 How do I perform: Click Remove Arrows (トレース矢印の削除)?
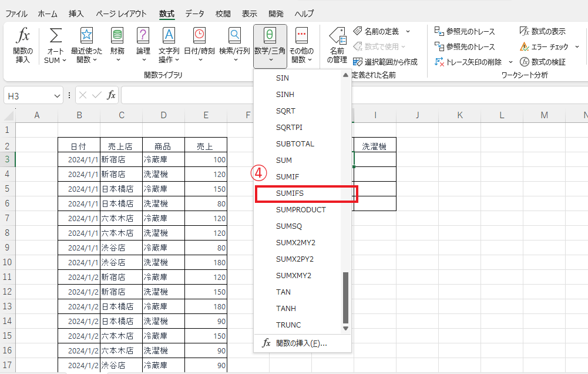point(468,62)
